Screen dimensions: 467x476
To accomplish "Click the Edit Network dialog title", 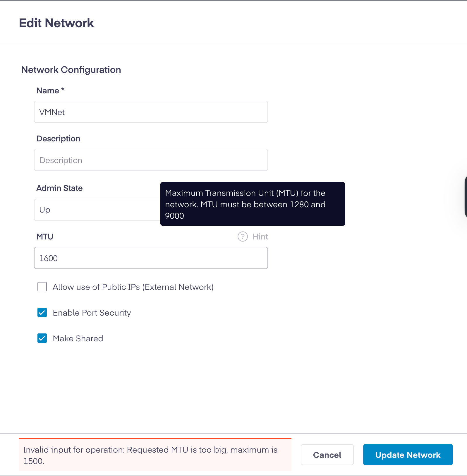I will (x=56, y=23).
